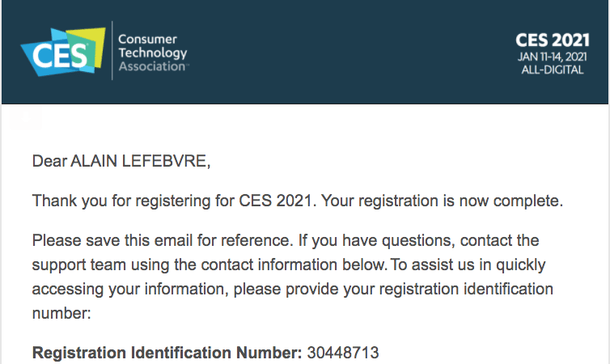The width and height of the screenshot is (610, 364).
Task: Click the JAN 11-14, 2021 date text
Action: click(x=552, y=57)
